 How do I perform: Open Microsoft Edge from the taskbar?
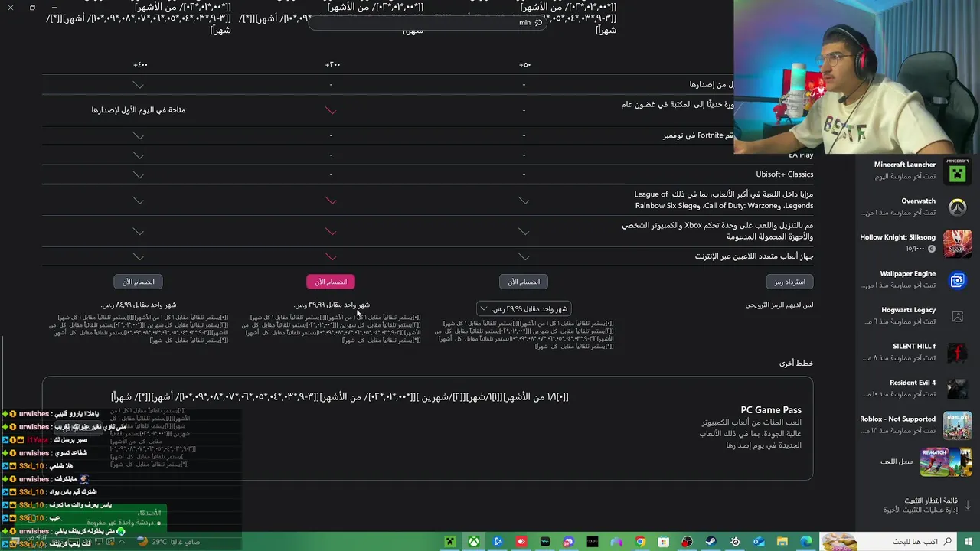[x=806, y=542]
